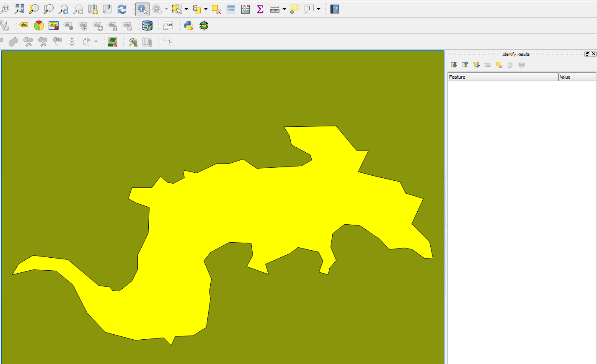Toggle Expand New Results by Default

[x=476, y=65]
